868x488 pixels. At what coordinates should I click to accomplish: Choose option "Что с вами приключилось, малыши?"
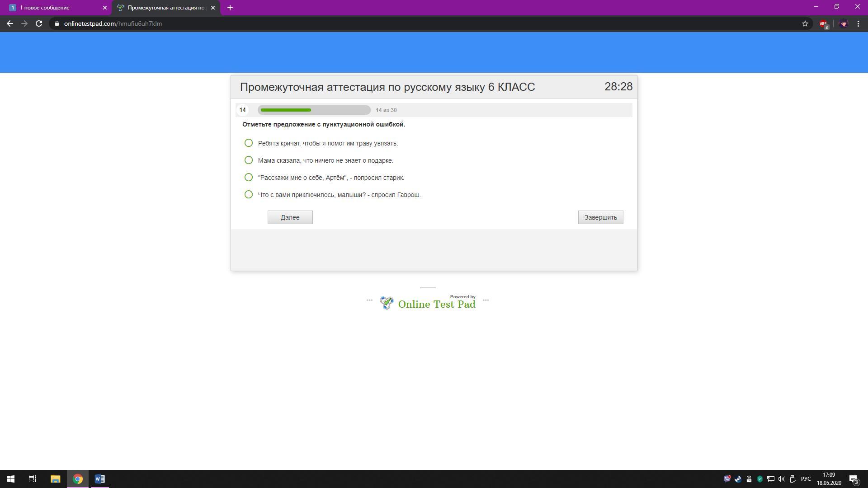pyautogui.click(x=249, y=195)
